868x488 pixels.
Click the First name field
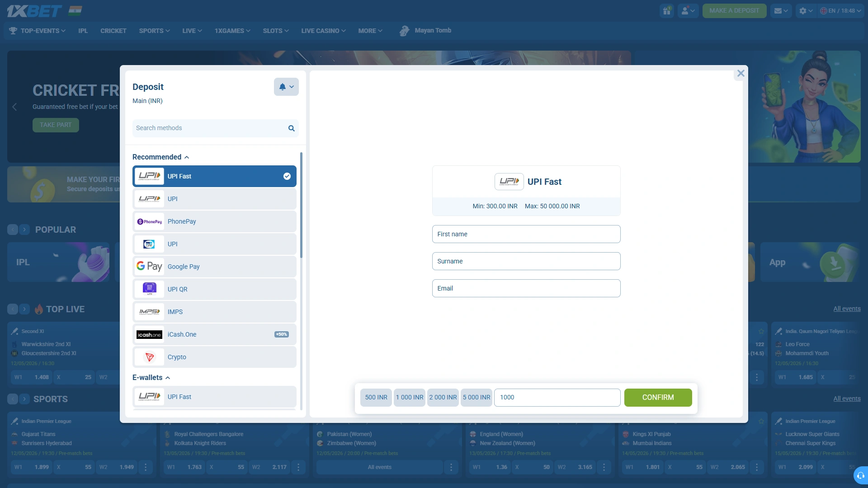click(x=526, y=234)
